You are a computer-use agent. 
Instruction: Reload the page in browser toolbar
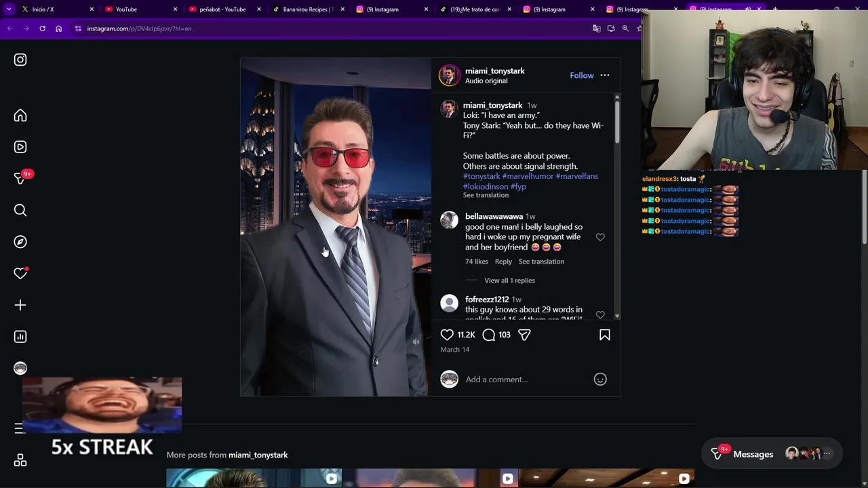point(42,28)
